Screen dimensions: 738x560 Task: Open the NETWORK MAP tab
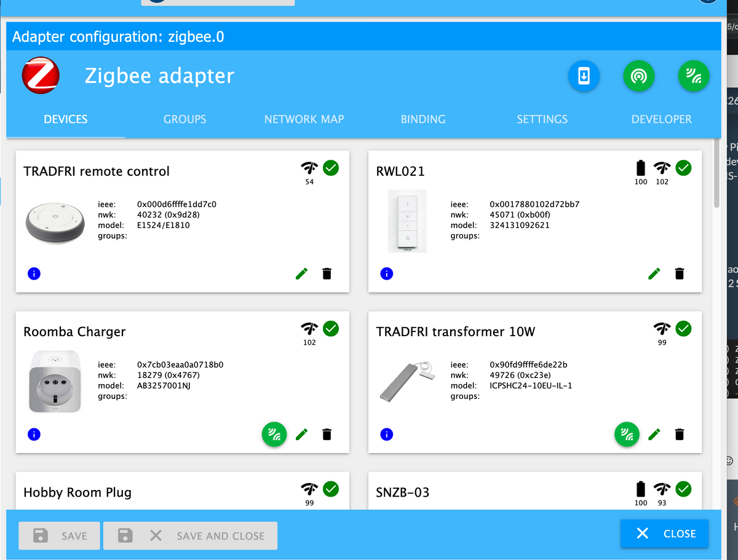coord(304,119)
